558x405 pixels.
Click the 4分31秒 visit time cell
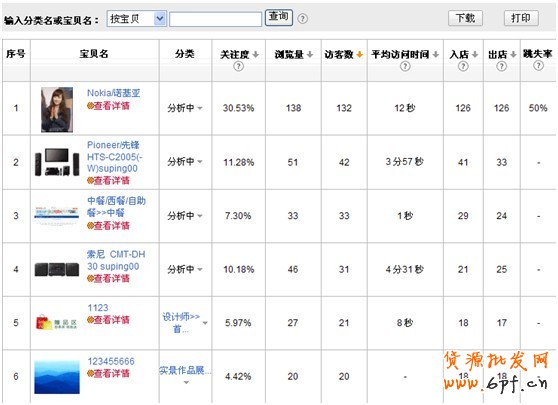[405, 269]
